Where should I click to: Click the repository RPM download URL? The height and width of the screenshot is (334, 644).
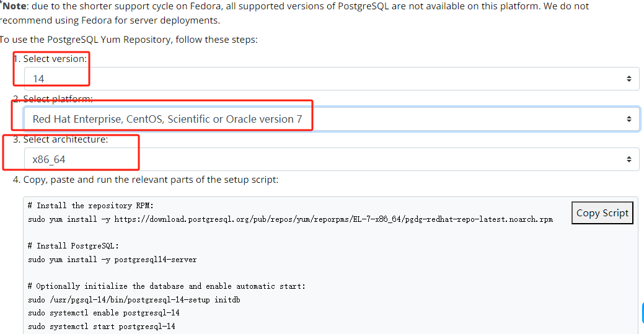(x=333, y=219)
